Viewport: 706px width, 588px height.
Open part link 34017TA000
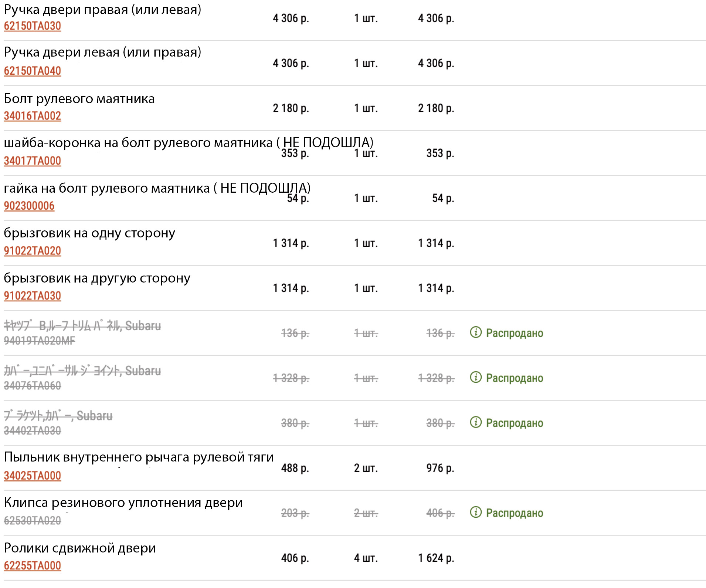click(x=33, y=161)
